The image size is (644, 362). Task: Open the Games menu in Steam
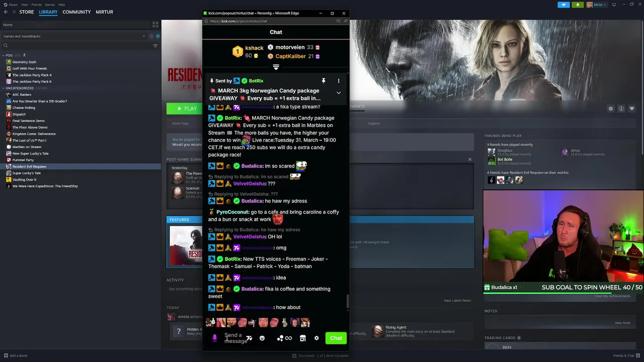coord(50,5)
